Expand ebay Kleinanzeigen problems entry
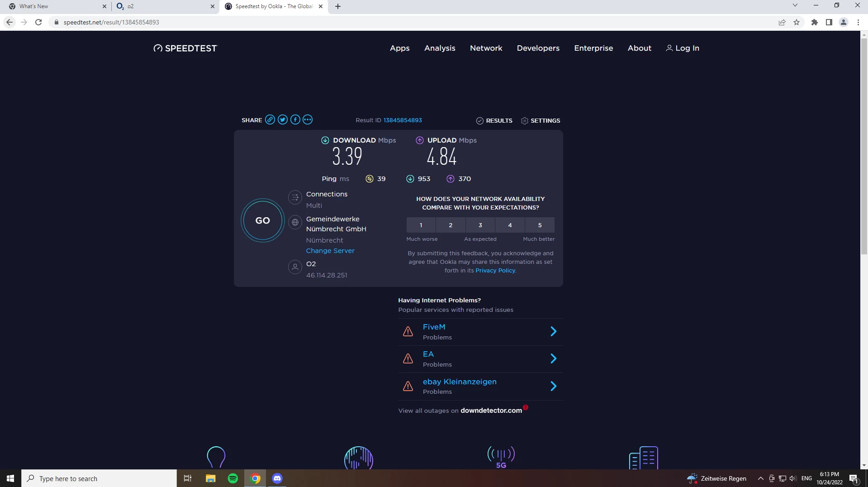 (553, 386)
